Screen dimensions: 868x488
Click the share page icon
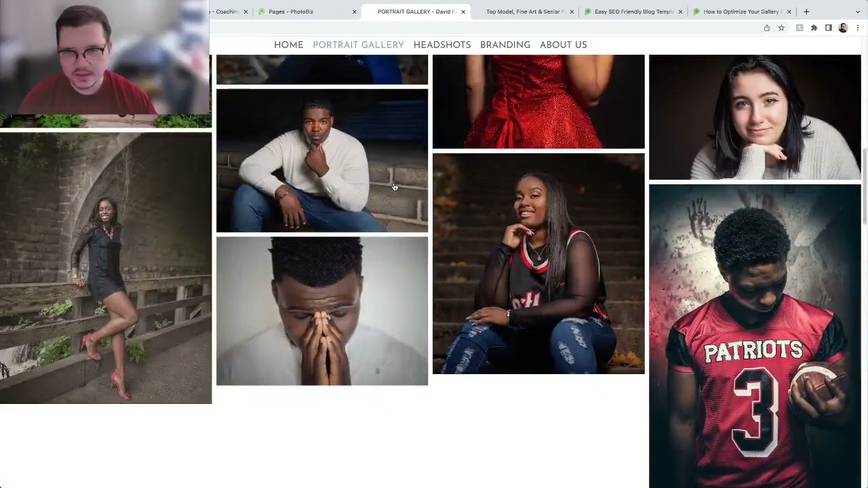[767, 28]
